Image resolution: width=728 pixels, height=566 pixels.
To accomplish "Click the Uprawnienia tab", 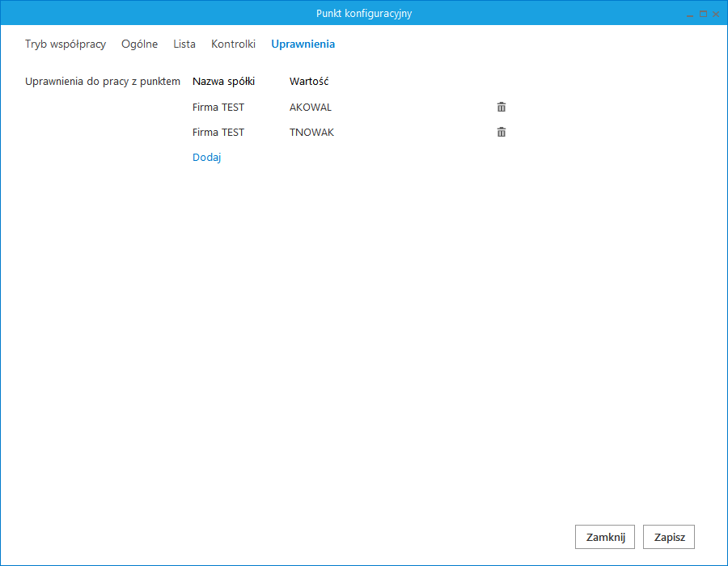I will tap(303, 44).
